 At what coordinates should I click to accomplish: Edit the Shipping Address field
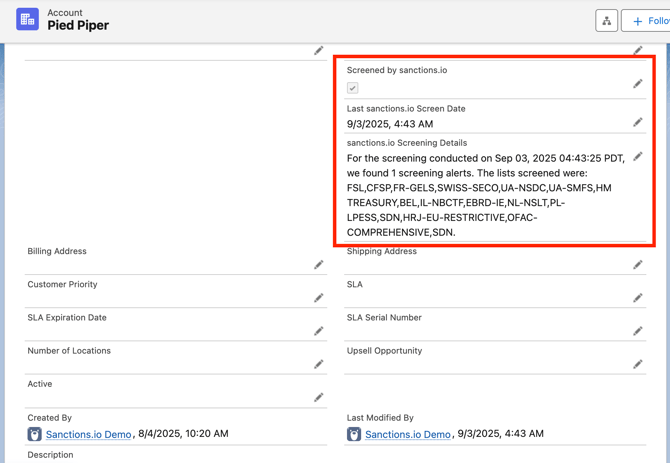[x=638, y=265]
